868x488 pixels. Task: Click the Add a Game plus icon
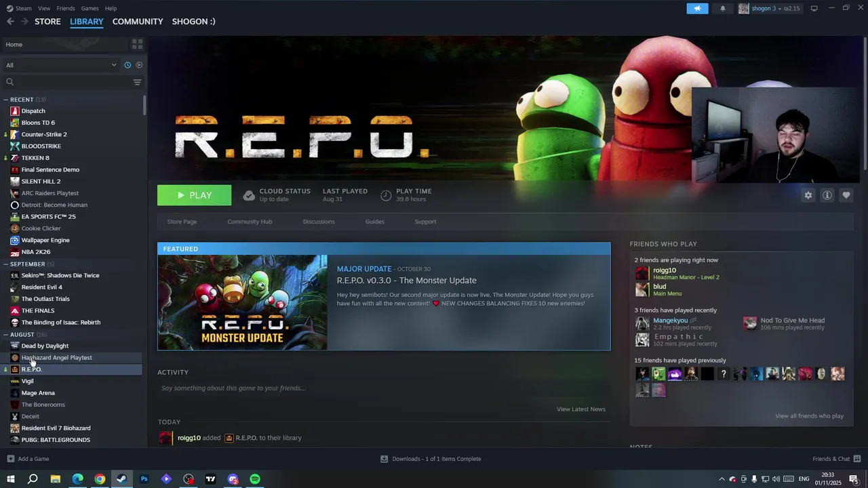(10, 459)
